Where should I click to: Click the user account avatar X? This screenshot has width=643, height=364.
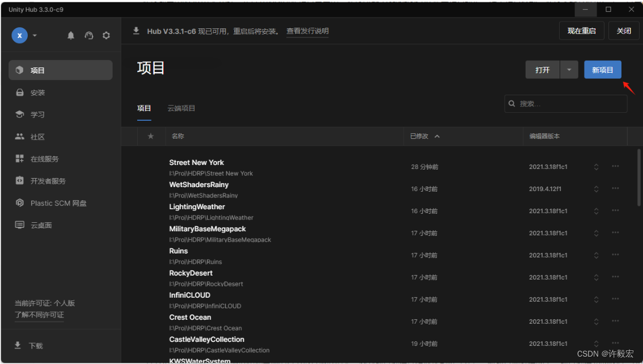tap(19, 35)
